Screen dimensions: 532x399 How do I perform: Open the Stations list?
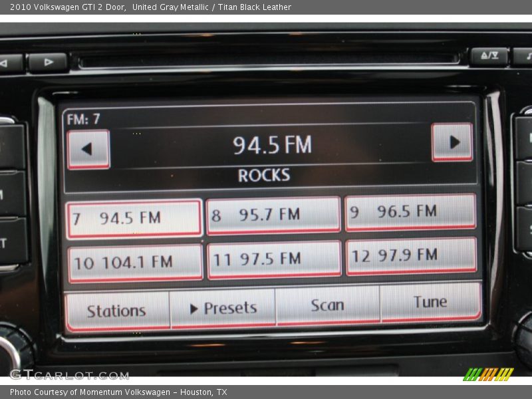tap(117, 311)
